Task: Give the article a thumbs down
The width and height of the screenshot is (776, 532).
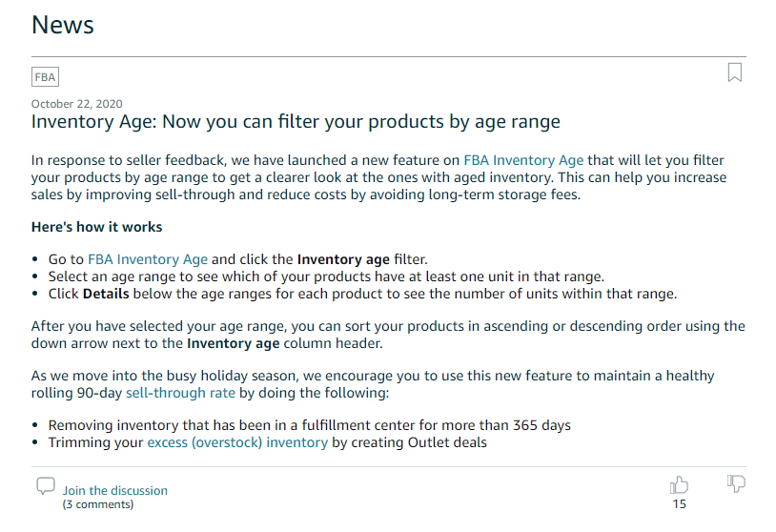Action: [736, 483]
